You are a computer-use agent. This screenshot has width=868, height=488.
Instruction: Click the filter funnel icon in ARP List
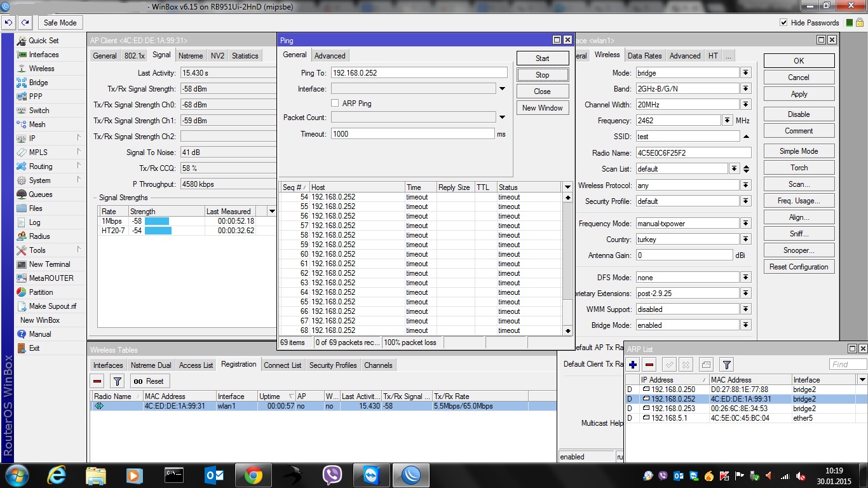pyautogui.click(x=727, y=365)
